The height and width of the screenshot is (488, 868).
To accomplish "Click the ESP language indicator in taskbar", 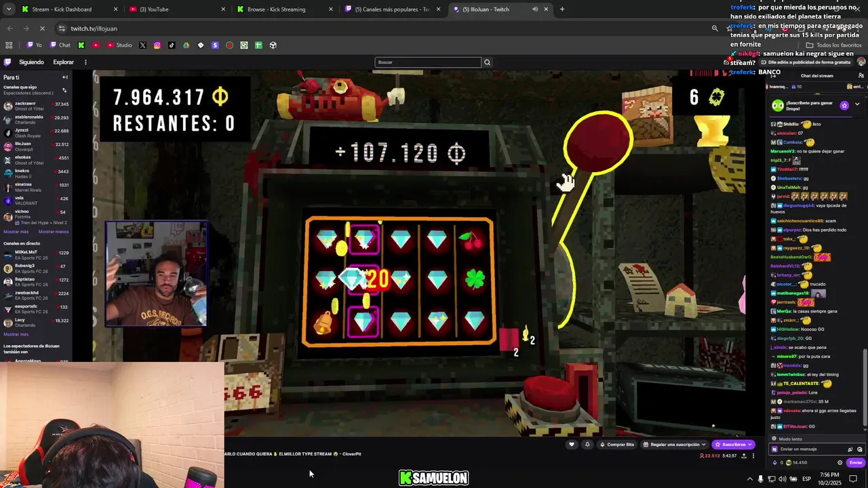I will tap(807, 479).
